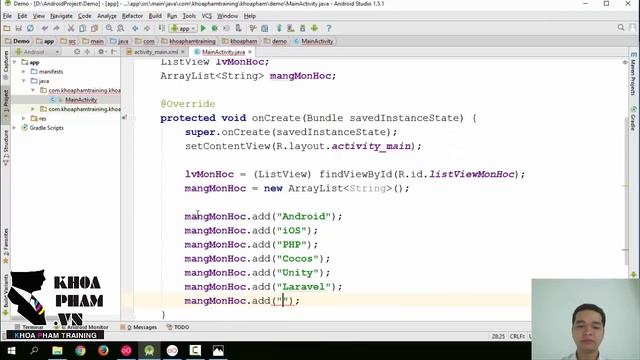The height and width of the screenshot is (360, 640).
Task: Open the TODO tool window
Action: click(x=178, y=327)
